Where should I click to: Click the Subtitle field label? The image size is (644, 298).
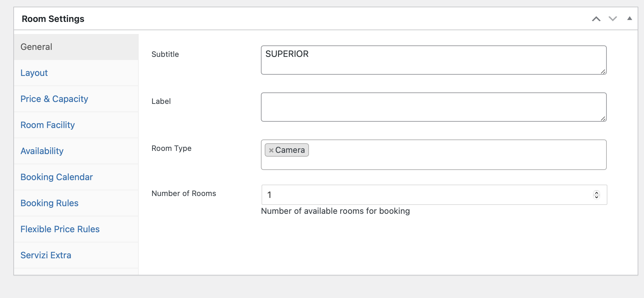click(x=165, y=54)
